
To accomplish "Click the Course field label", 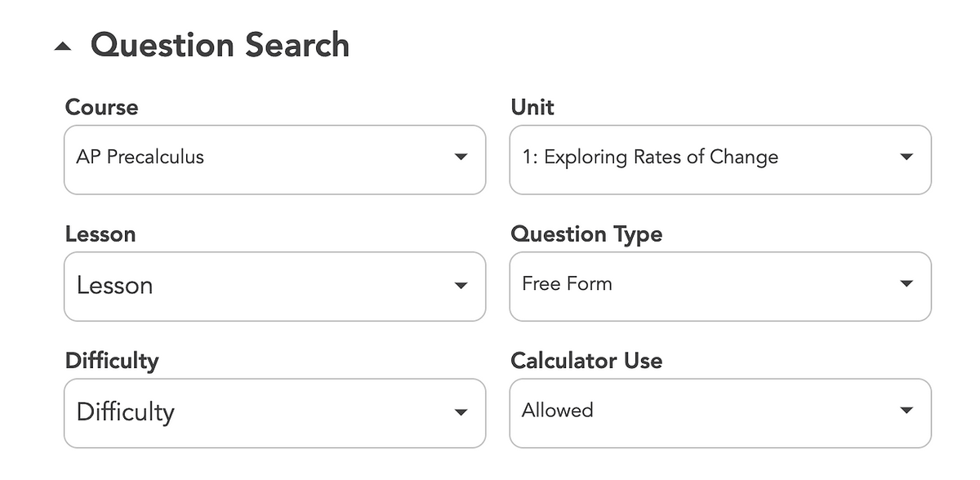I will [101, 107].
